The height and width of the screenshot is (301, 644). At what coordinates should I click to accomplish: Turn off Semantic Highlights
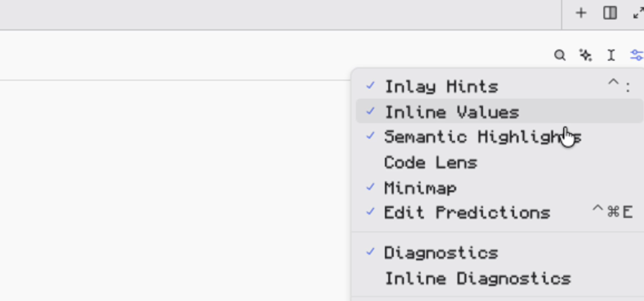click(500, 136)
